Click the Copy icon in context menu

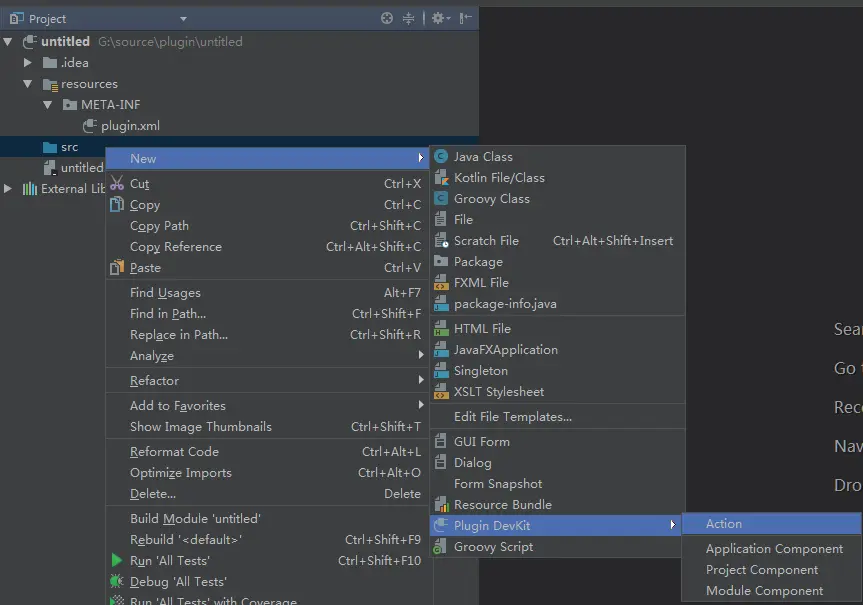point(117,204)
